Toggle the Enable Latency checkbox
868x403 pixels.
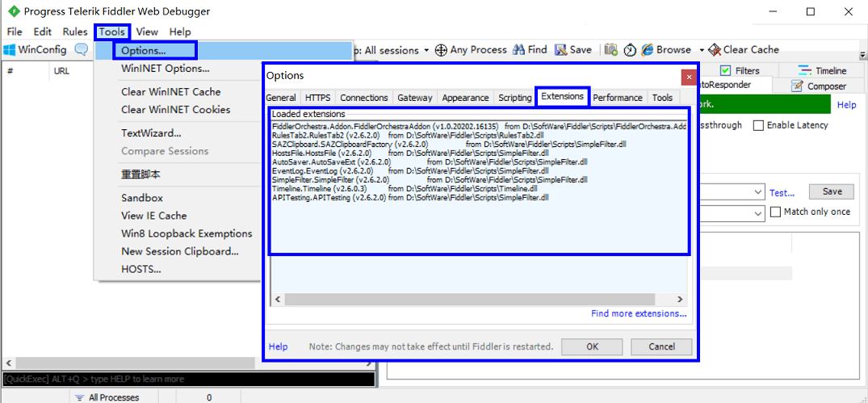758,126
